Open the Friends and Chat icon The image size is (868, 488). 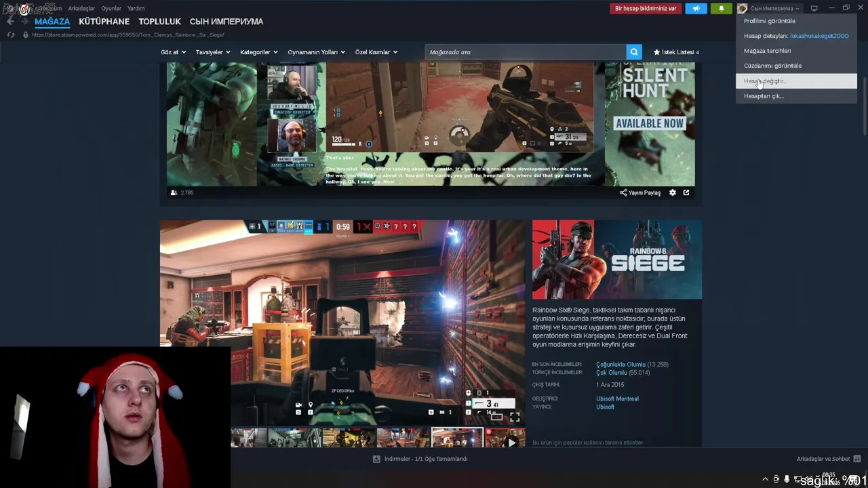pyautogui.click(x=857, y=459)
